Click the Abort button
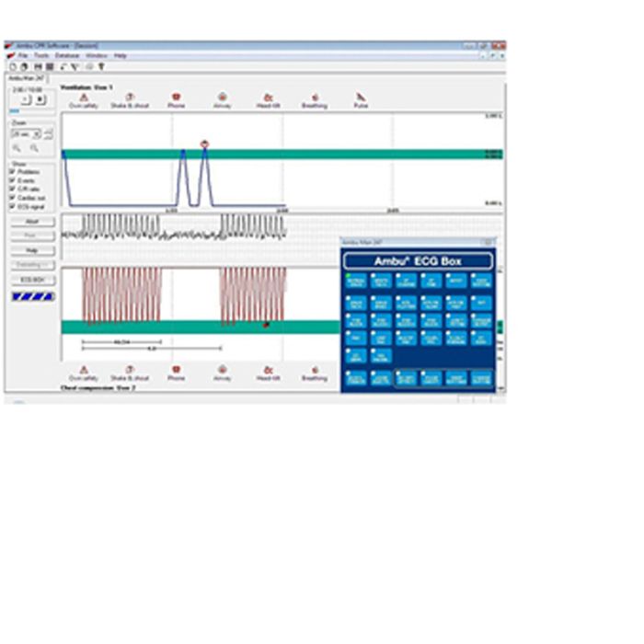This screenshot has width=644, height=644. 32,222
